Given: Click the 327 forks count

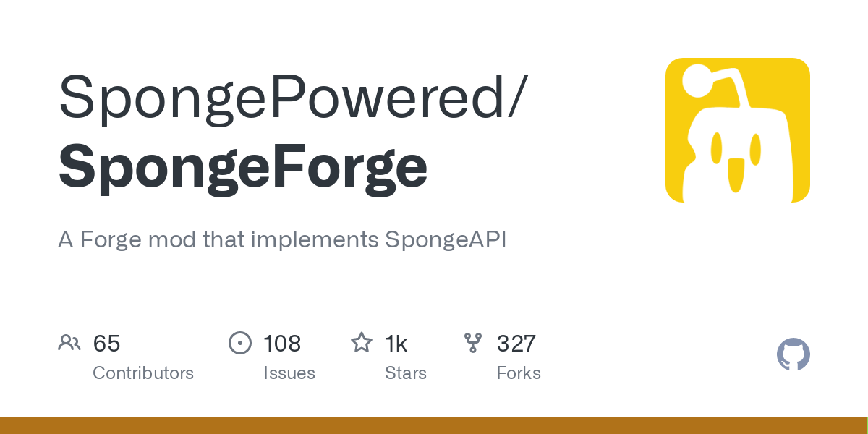Looking at the screenshot, I should tap(516, 344).
